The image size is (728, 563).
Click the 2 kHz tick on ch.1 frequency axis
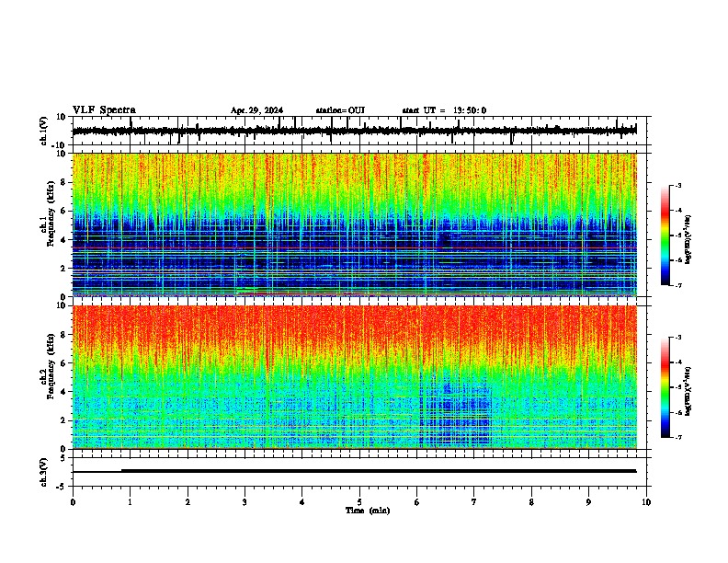(64, 269)
